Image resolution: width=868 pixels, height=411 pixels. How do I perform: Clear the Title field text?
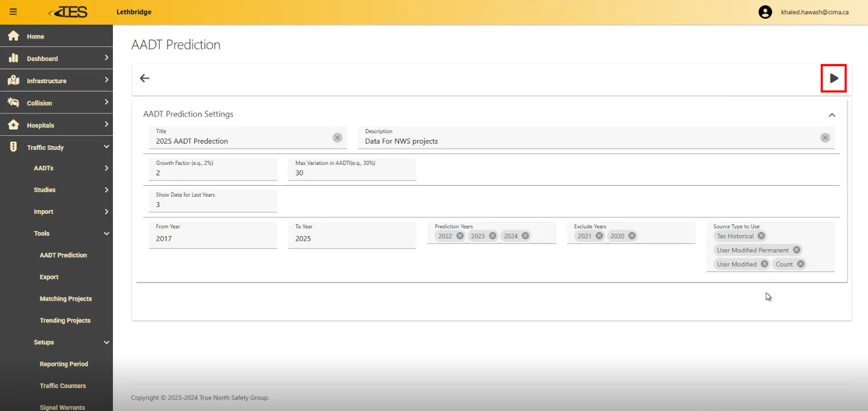338,138
